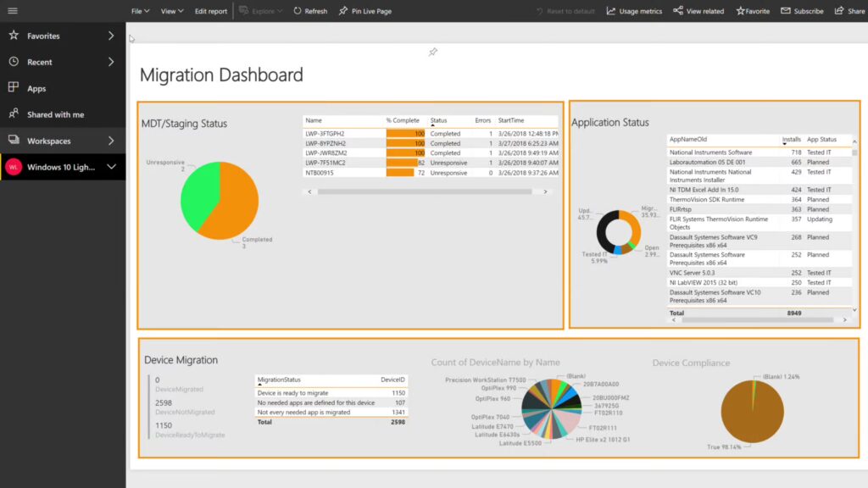The height and width of the screenshot is (488, 868).
Task: Select ThermoVision SDK Runtime row
Action: coord(759,200)
